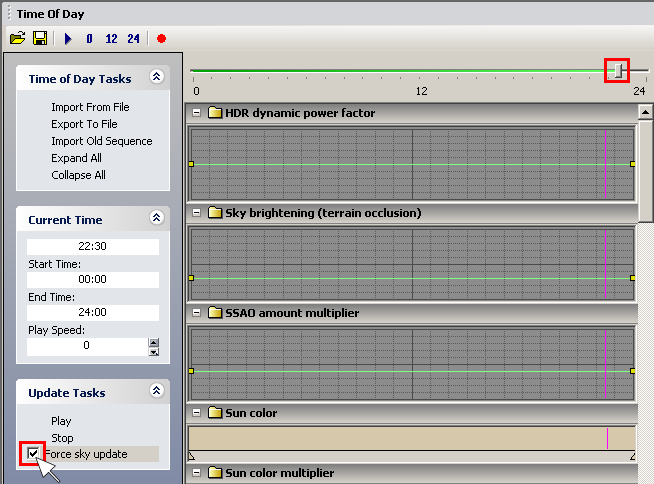Click the Start Time field 00:00
The height and width of the screenshot is (484, 654).
pyautogui.click(x=93, y=279)
